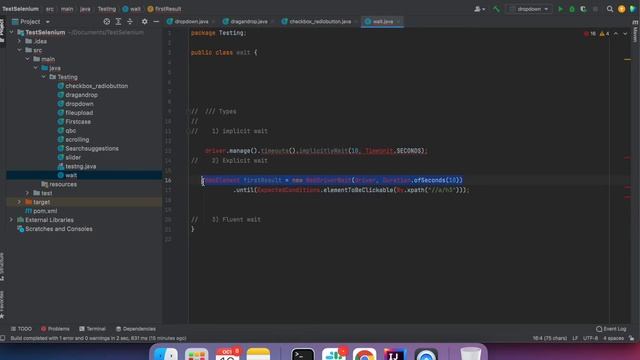Open the Problems tool window tab
Image resolution: width=640 pixels, height=360 pixels.
(55, 329)
